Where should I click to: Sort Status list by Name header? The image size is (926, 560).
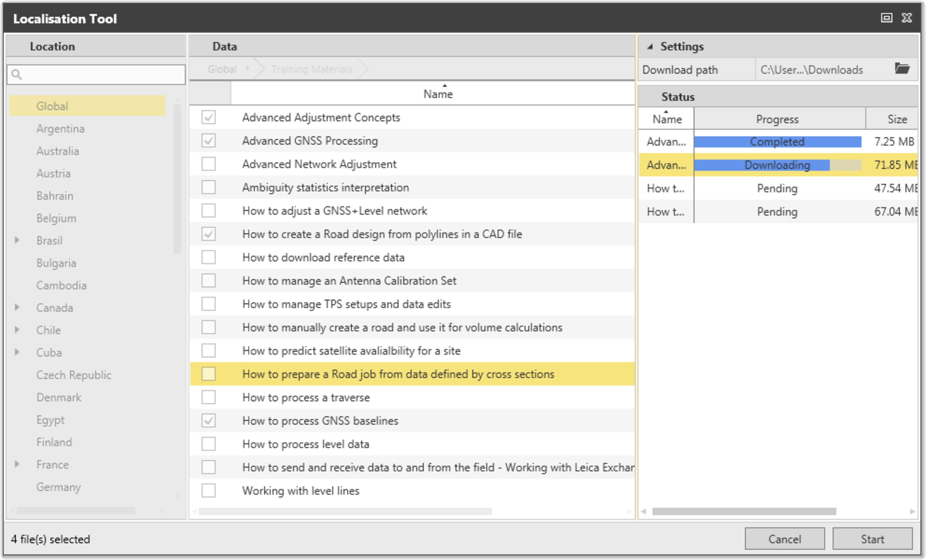667,119
